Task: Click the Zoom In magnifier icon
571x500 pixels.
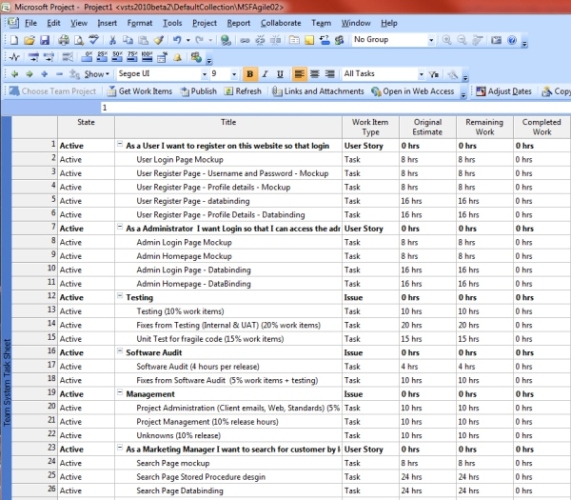Action: pos(446,40)
